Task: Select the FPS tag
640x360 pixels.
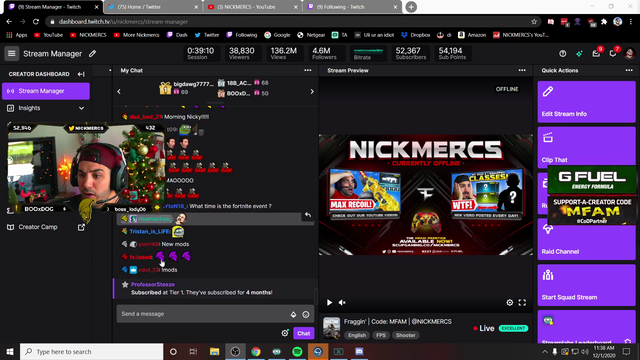Action: (381, 335)
